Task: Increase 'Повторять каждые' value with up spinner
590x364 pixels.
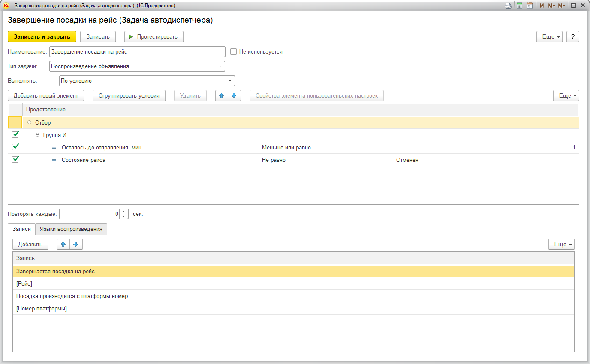Action: [124, 212]
